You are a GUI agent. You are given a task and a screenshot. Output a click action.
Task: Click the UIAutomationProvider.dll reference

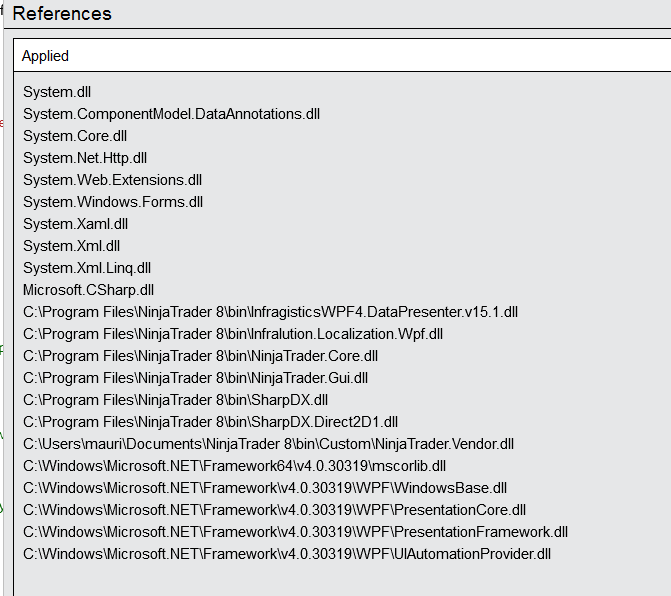(x=287, y=554)
